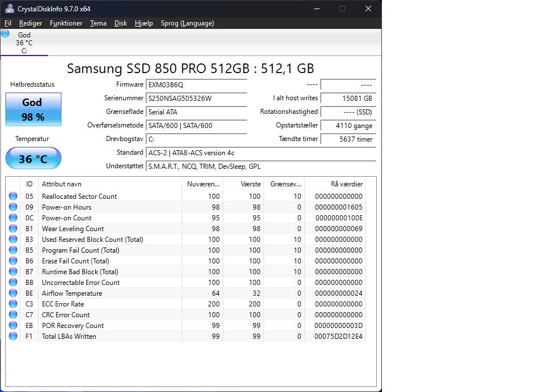Click the Firmware value field
This screenshot has height=392, width=544.
click(196, 85)
